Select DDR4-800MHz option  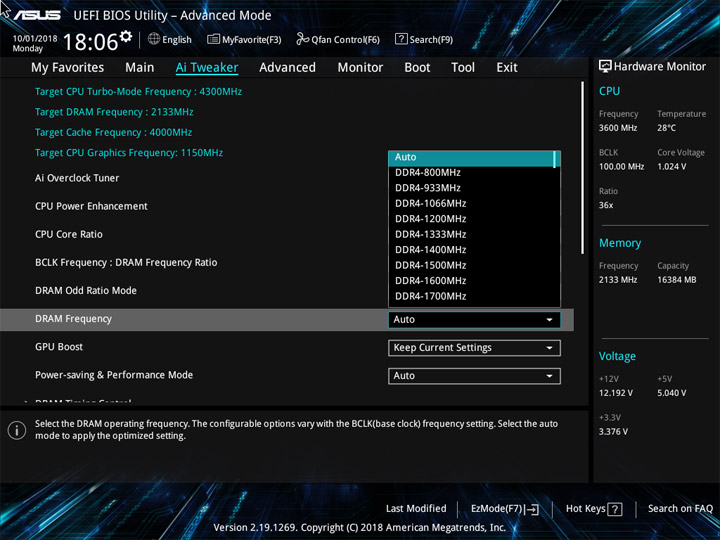click(471, 173)
